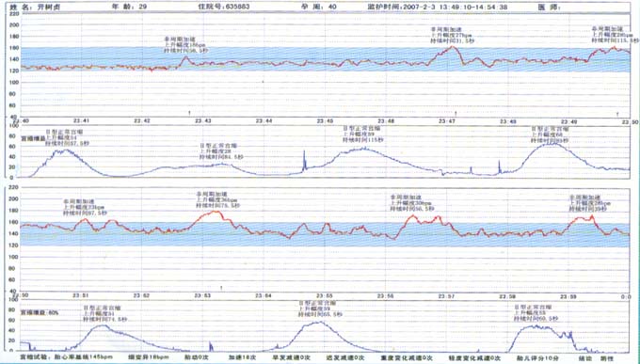Click the blue normal-range band on the upper heart-rate chart
640x364 pixels.
(x=325, y=59)
